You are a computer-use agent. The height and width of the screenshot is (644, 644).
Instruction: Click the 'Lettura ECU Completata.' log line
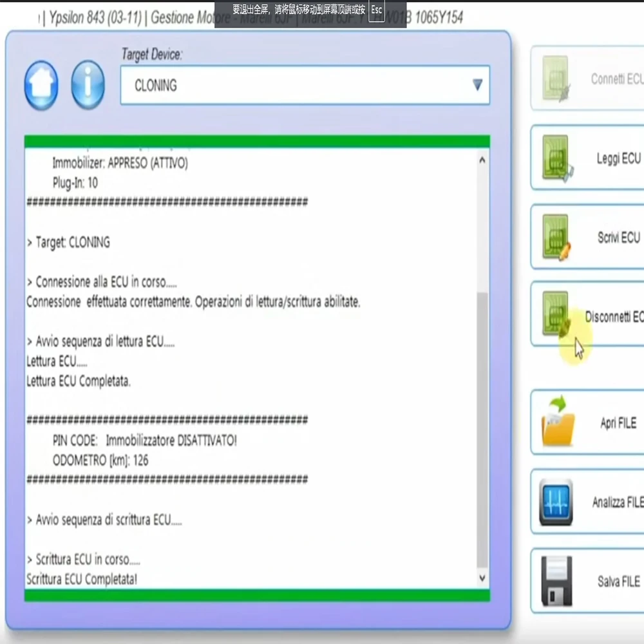click(x=79, y=381)
